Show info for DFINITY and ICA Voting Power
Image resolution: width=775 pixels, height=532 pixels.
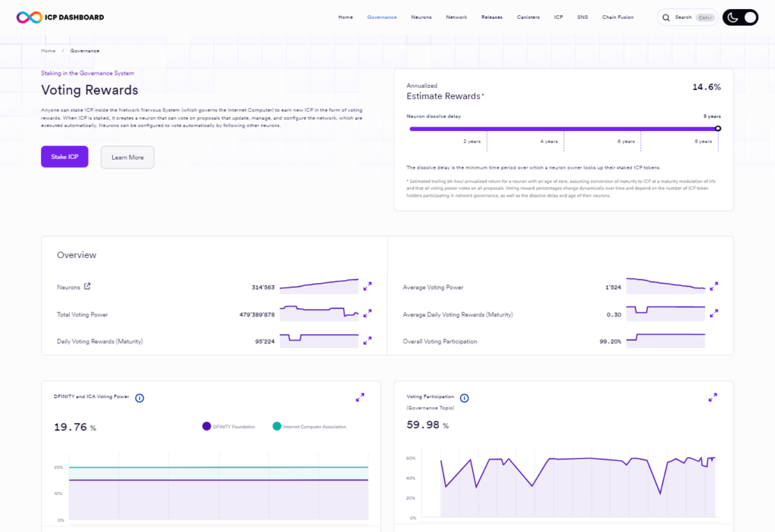(x=139, y=397)
